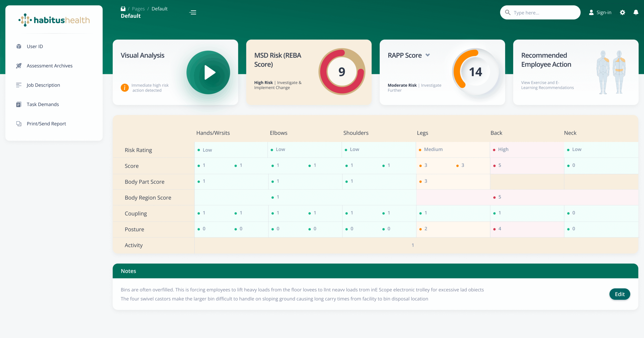The image size is (644, 338).
Task: Open notifications via the bell icon
Action: (x=636, y=12)
